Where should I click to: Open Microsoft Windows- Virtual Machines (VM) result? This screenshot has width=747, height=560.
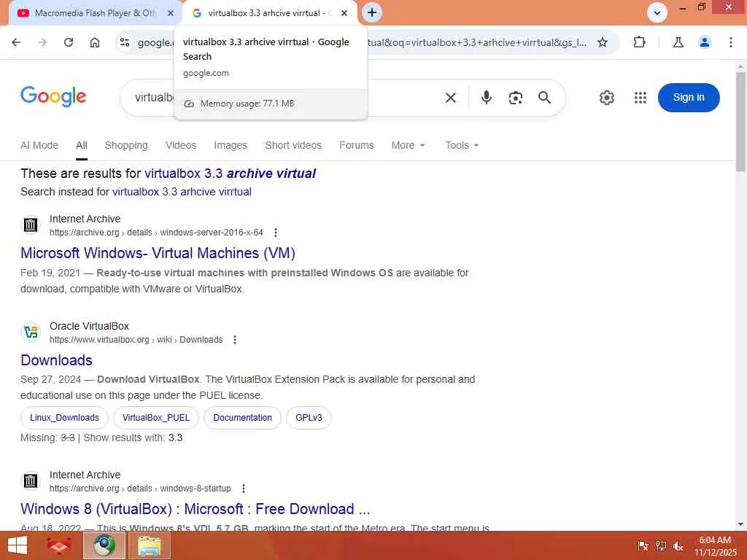point(158,253)
